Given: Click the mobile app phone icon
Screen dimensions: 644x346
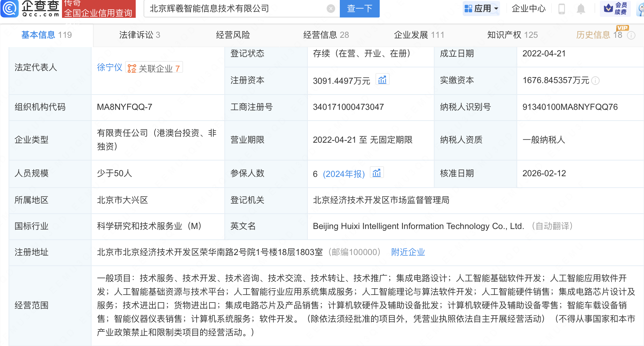Looking at the screenshot, I should tap(562, 9).
